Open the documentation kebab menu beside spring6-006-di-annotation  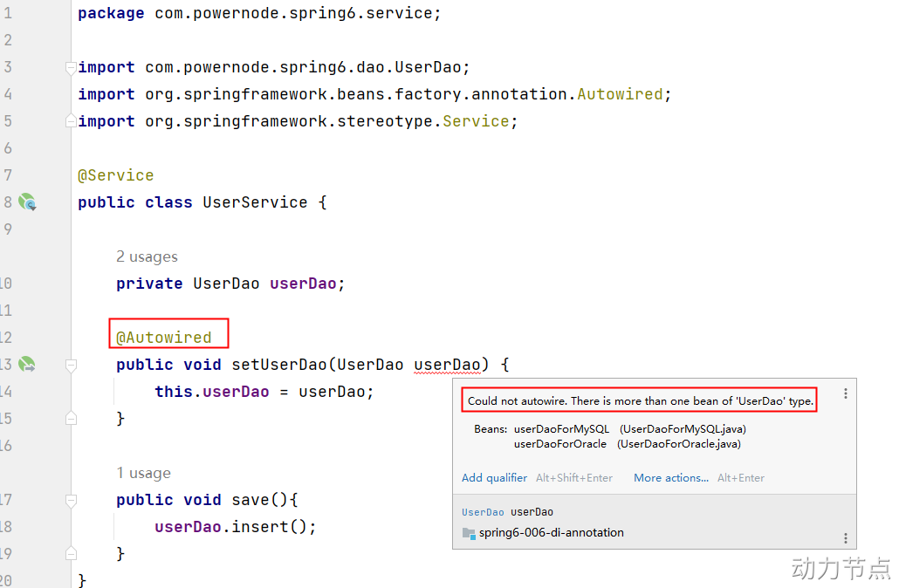tap(845, 538)
